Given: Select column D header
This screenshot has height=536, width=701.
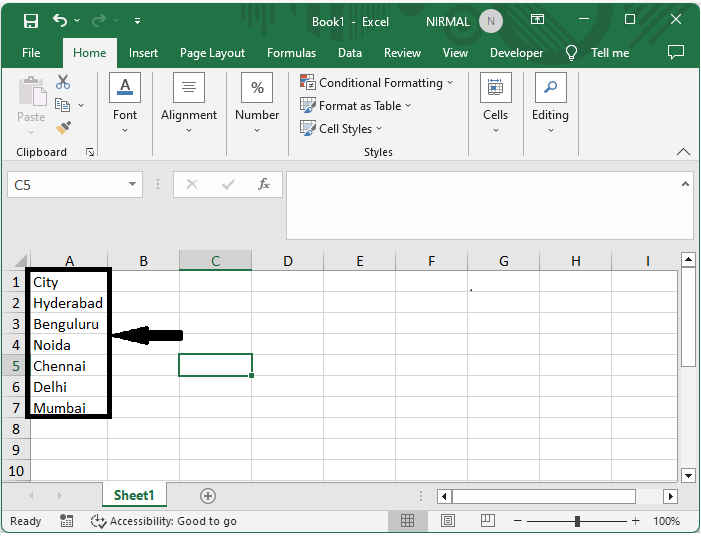Looking at the screenshot, I should 287,261.
